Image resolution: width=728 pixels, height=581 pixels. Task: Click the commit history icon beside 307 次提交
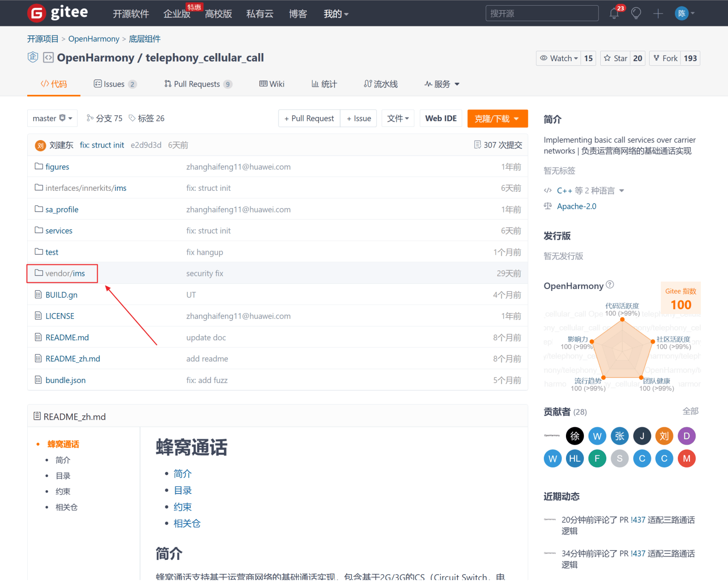(x=477, y=145)
